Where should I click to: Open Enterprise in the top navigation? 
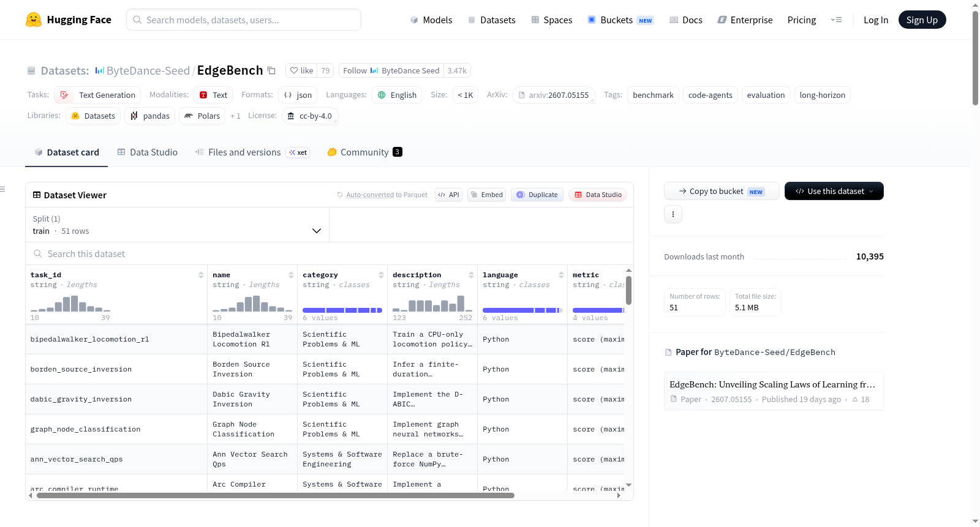click(x=745, y=20)
